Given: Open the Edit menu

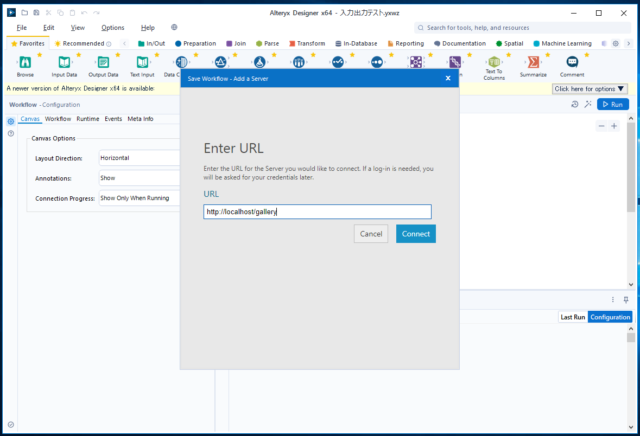Looking at the screenshot, I should pos(49,28).
